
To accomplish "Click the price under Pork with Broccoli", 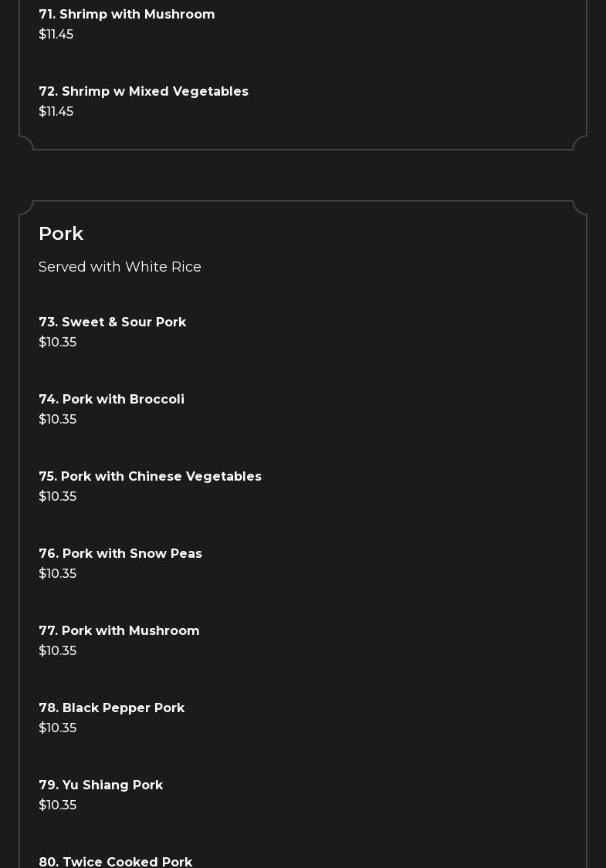I will 58,420.
